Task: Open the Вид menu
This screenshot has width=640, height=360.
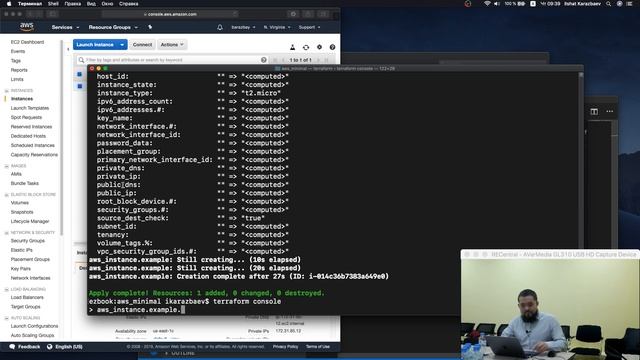Action: (x=91, y=4)
